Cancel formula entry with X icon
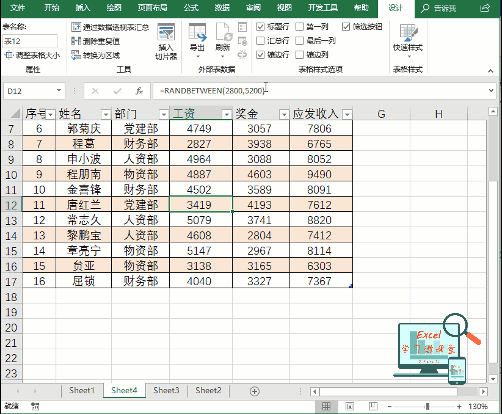This screenshot has height=414, width=502. (95, 91)
